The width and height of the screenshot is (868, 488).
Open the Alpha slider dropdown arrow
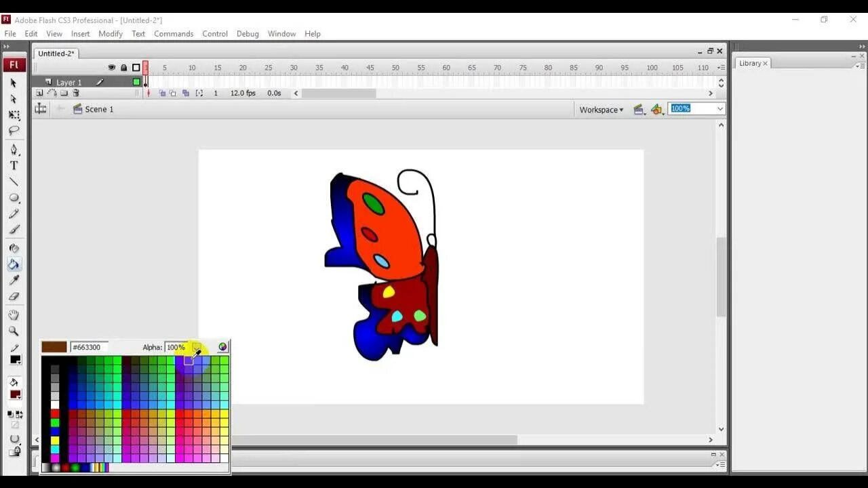click(x=196, y=347)
